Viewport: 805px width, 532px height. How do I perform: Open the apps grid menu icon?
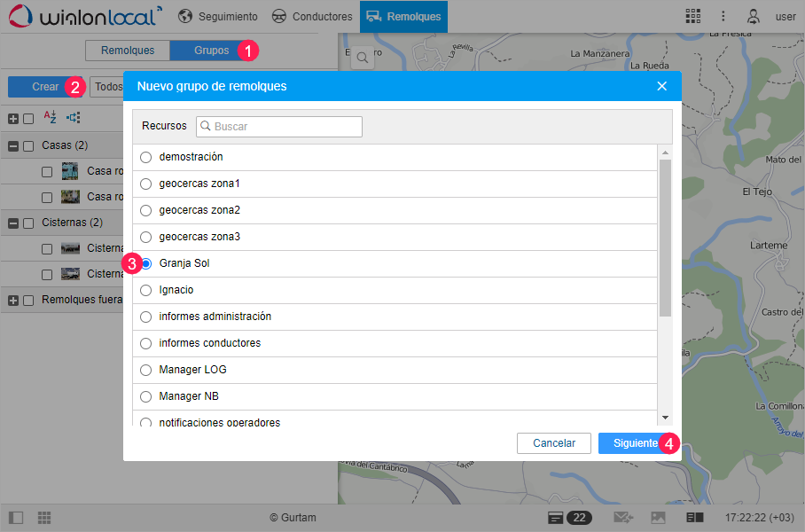pos(693,17)
